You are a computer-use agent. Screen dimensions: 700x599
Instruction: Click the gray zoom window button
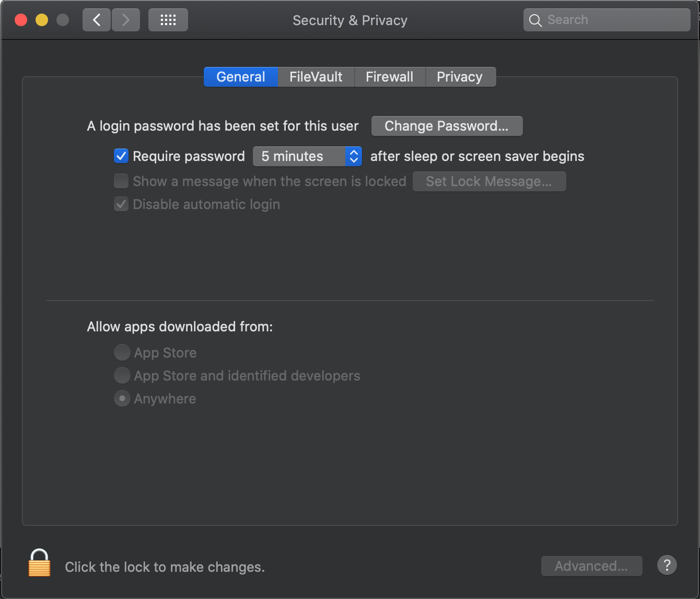[x=63, y=20]
